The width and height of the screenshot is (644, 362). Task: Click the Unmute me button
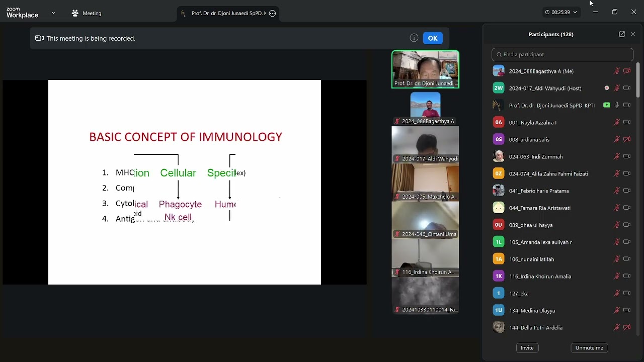click(x=589, y=348)
